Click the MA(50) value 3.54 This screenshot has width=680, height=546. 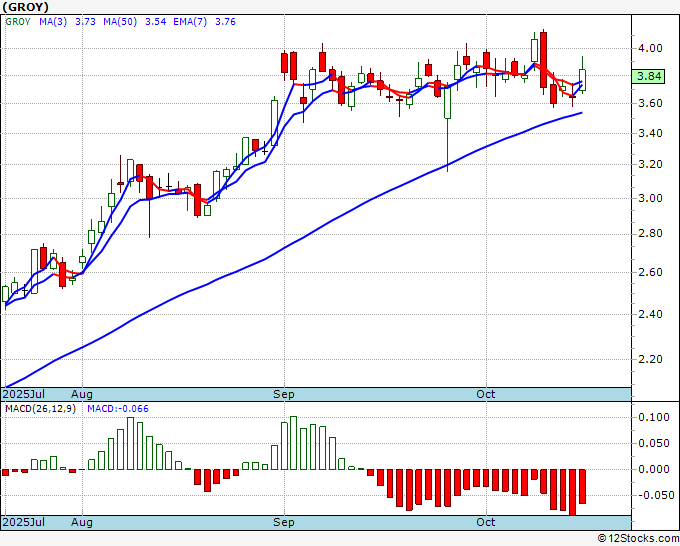click(x=155, y=22)
